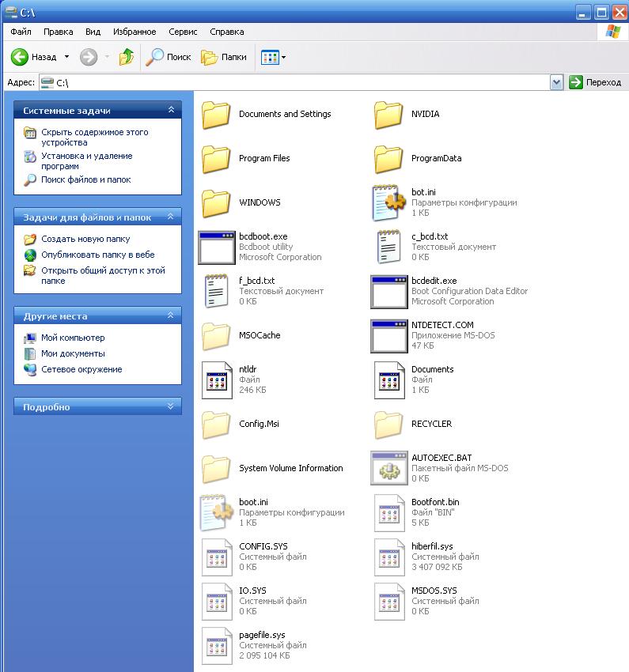This screenshot has width=629, height=672.
Task: Select the ntldr file icon
Action: 217,379
